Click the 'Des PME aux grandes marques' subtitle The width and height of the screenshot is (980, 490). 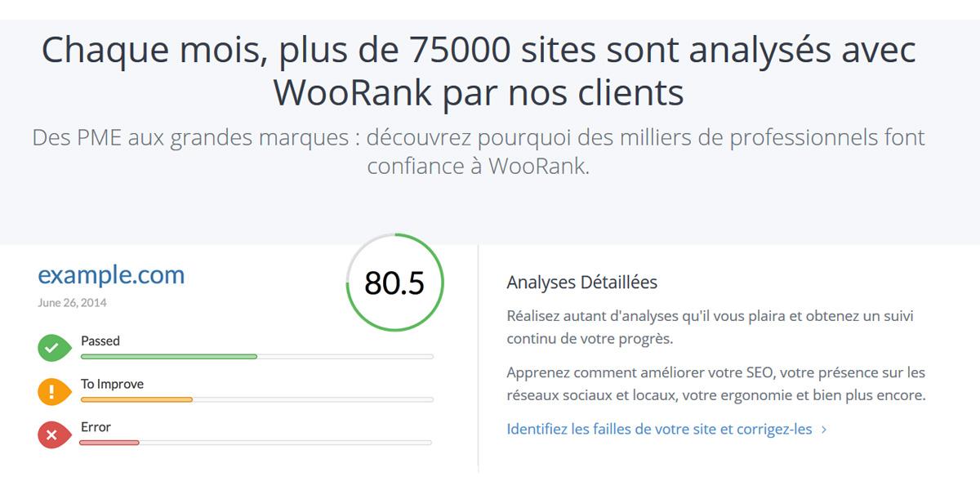[479, 151]
